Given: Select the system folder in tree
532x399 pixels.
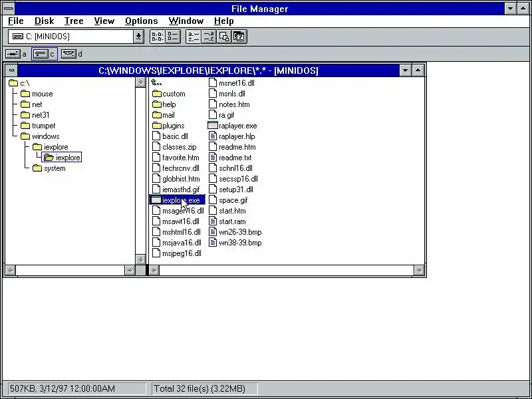Looking at the screenshot, I should click(49, 168).
